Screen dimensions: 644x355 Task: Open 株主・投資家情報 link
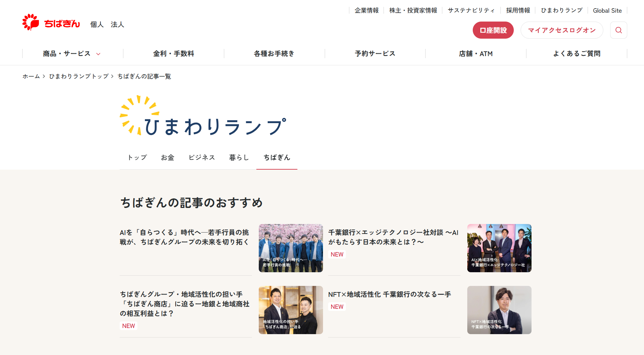tap(413, 11)
